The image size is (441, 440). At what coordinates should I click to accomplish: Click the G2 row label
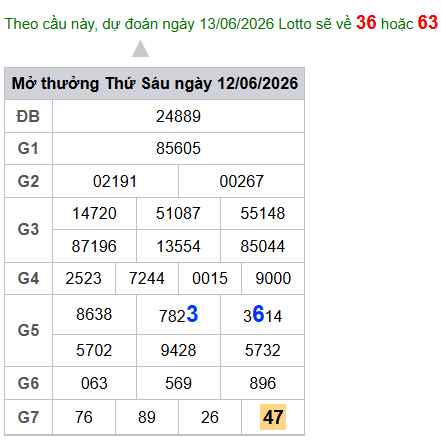(x=28, y=181)
